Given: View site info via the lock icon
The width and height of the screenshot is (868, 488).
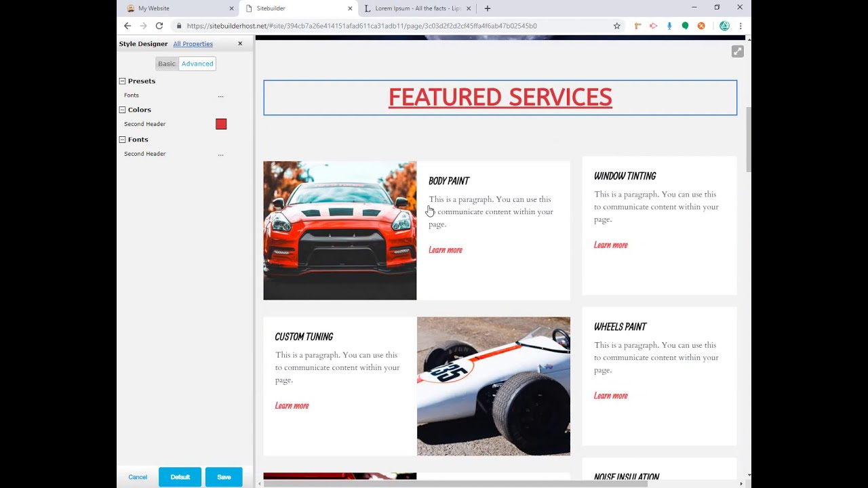Looking at the screenshot, I should point(179,26).
